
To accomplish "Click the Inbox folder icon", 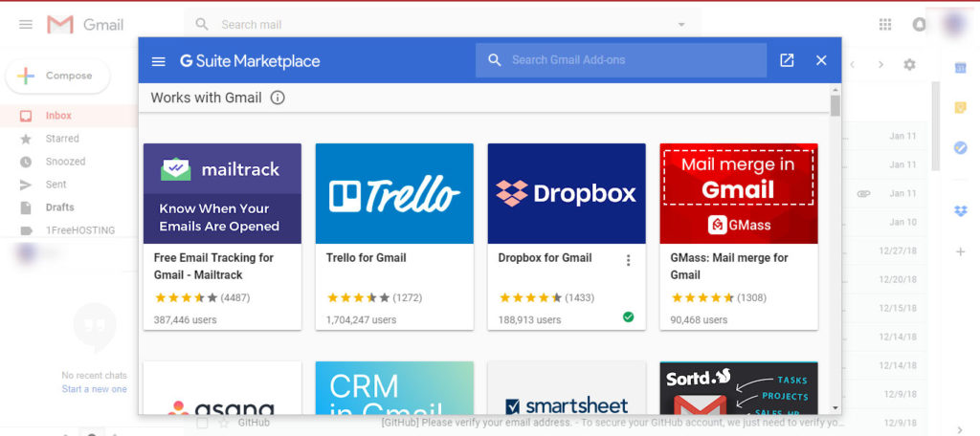I will pos(26,116).
